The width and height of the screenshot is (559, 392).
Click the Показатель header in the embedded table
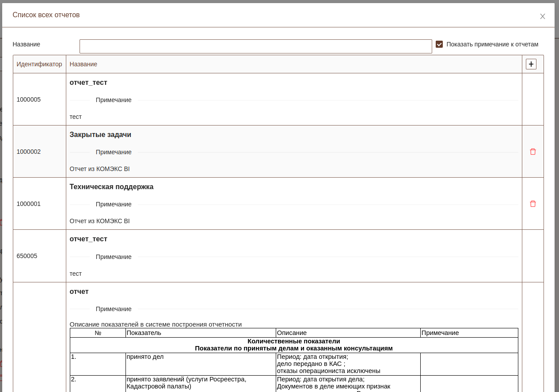(144, 333)
